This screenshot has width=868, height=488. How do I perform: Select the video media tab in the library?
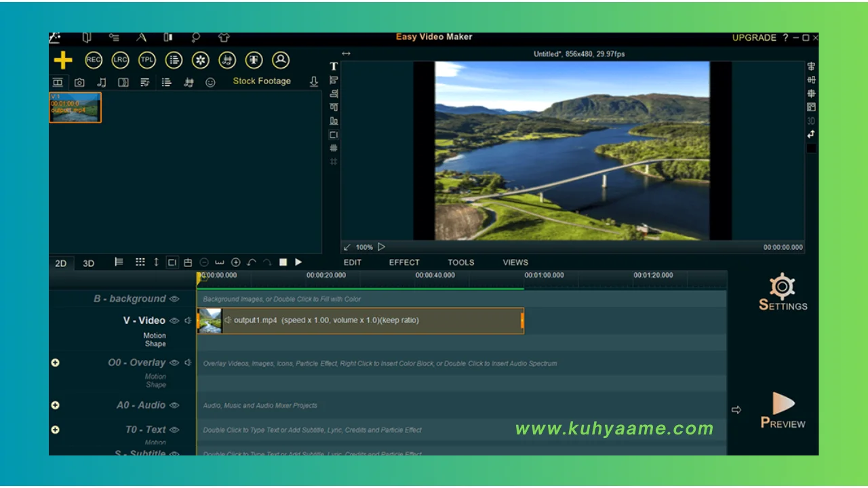(x=58, y=82)
